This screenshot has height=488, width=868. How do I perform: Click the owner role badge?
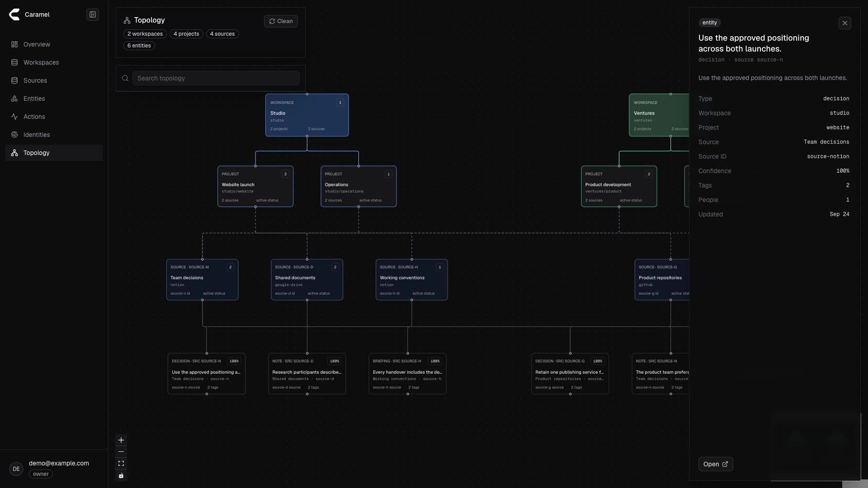[x=41, y=474]
